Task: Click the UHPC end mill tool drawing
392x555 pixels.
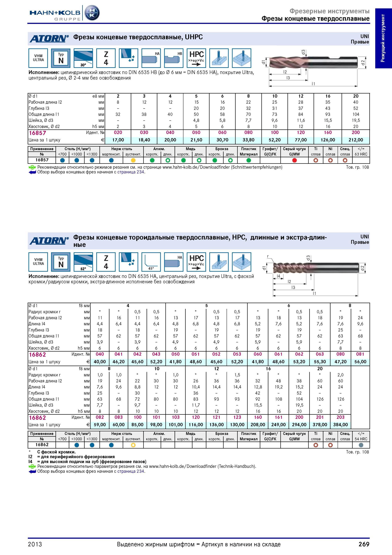Action: (x=314, y=62)
